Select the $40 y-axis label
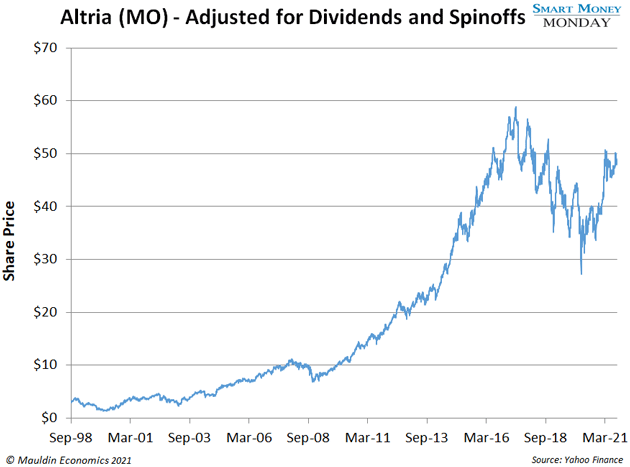The width and height of the screenshot is (630, 467). click(x=45, y=206)
